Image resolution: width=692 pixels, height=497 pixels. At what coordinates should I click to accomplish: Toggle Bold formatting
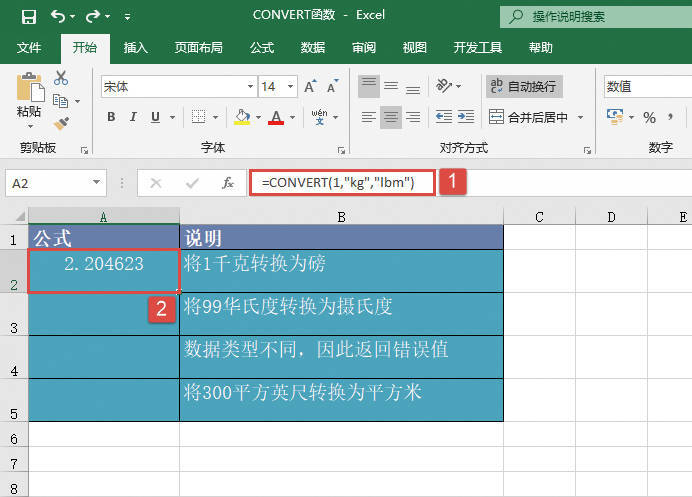coord(111,118)
